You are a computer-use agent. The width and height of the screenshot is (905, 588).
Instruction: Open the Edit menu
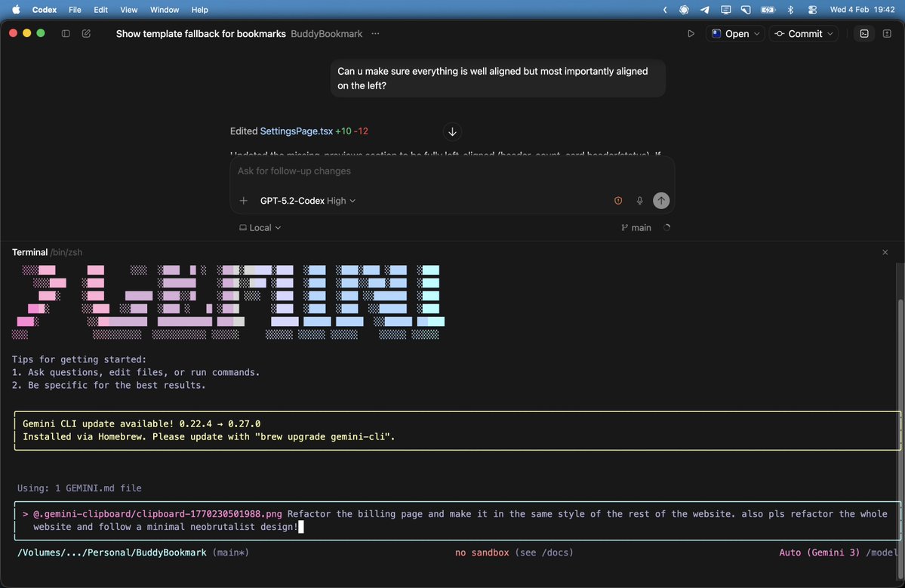tap(101, 10)
